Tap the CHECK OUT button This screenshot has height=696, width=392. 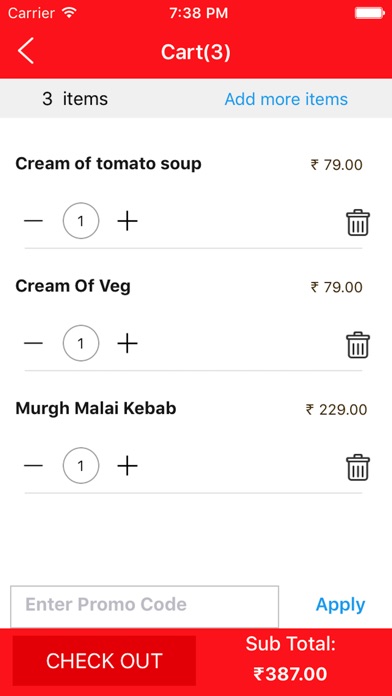point(104,661)
